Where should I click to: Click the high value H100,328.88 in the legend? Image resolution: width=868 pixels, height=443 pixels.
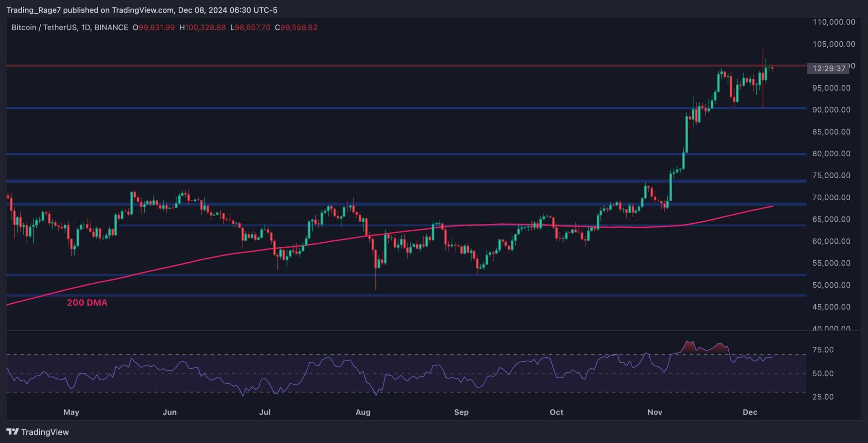coord(202,28)
